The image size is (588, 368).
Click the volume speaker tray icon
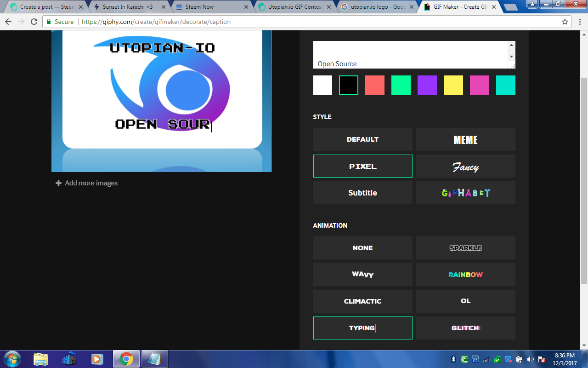coord(531,359)
